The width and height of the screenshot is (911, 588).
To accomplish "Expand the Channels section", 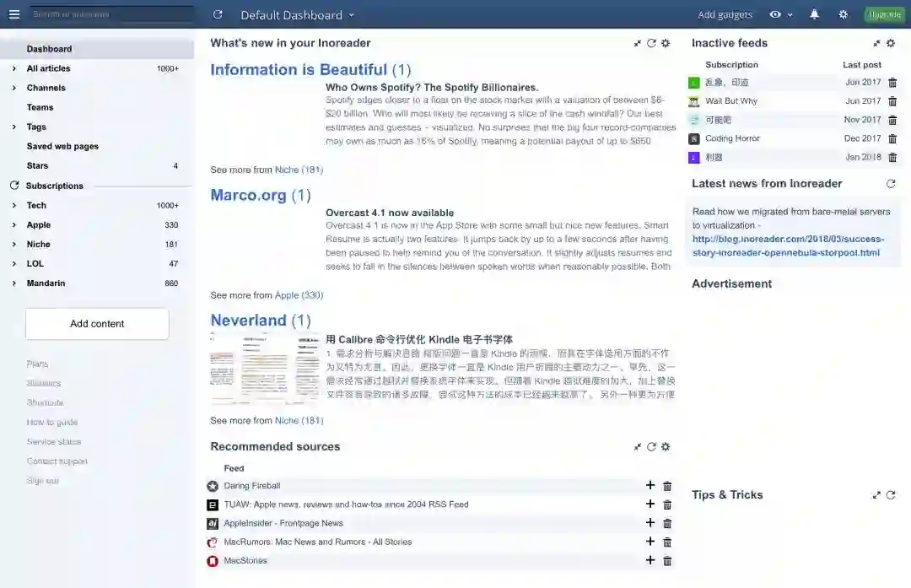I will [x=14, y=88].
